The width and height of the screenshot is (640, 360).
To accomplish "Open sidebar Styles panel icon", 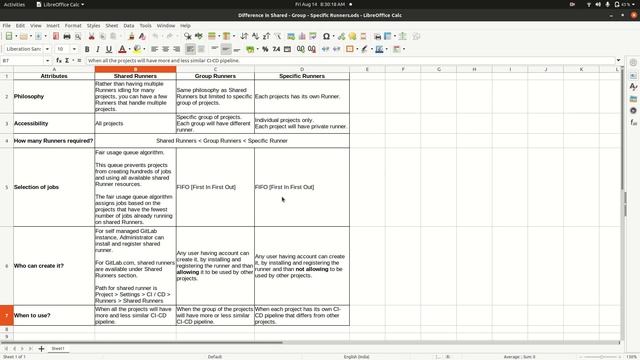I will point(633,87).
